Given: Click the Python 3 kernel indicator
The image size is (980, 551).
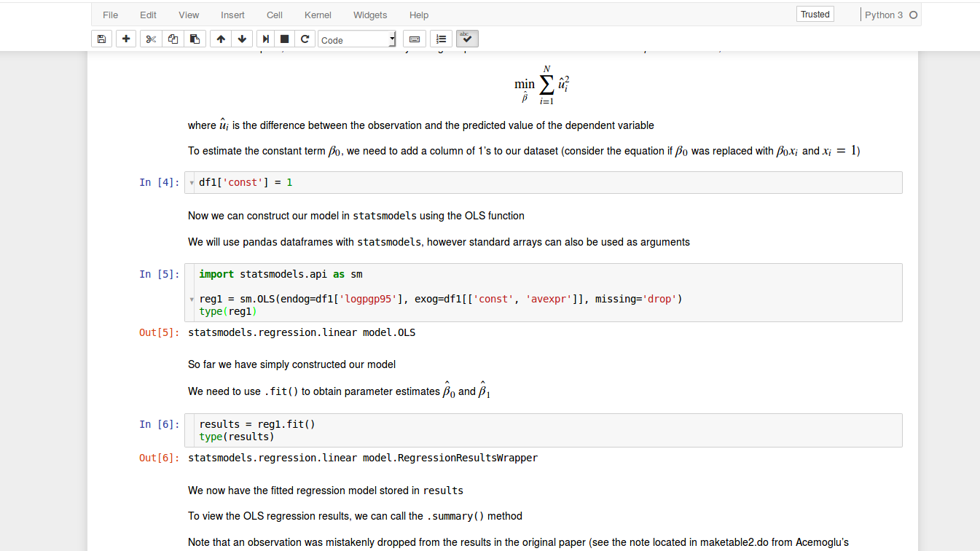Looking at the screenshot, I should pyautogui.click(x=885, y=14).
